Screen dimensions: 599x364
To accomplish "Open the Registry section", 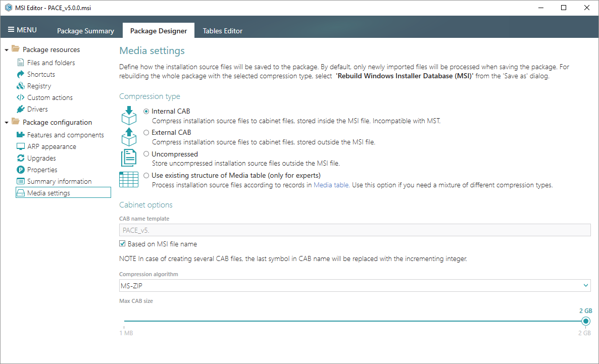I will tap(39, 86).
